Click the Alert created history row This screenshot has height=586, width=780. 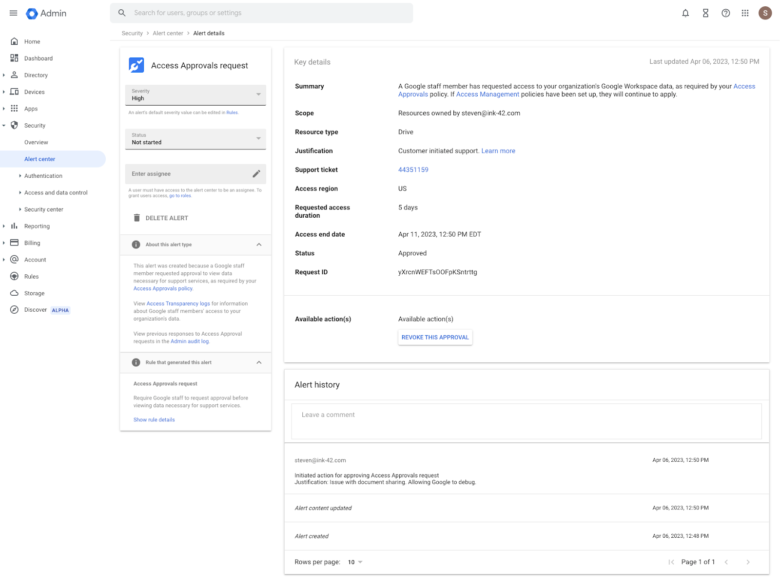tap(526, 536)
